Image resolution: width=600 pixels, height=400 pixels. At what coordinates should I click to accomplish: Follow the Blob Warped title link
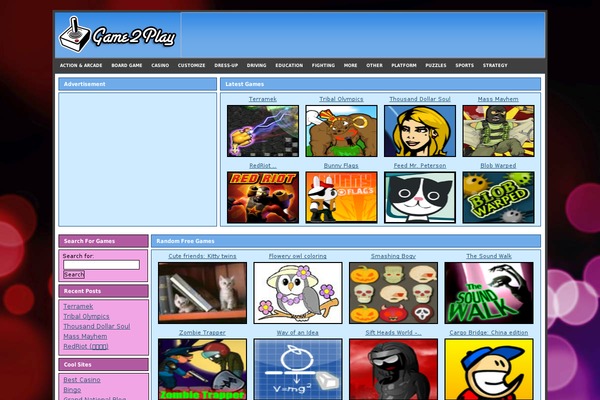click(x=498, y=166)
